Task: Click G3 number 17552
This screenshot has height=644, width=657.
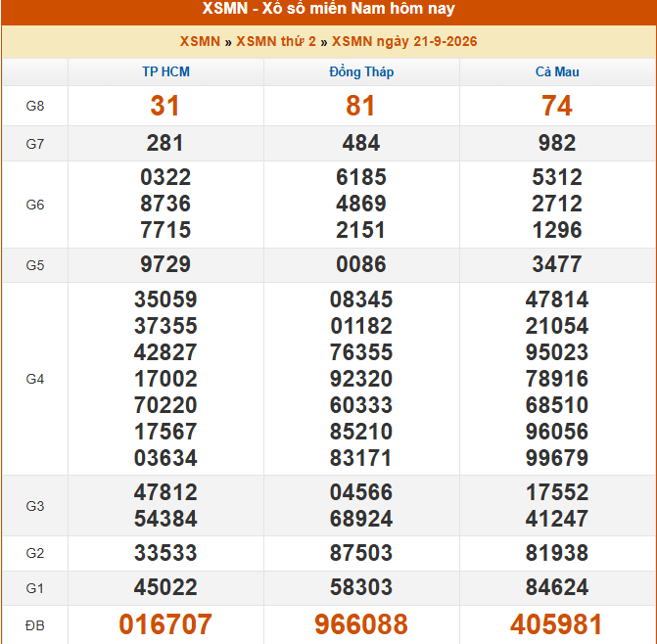Action: 557,492
